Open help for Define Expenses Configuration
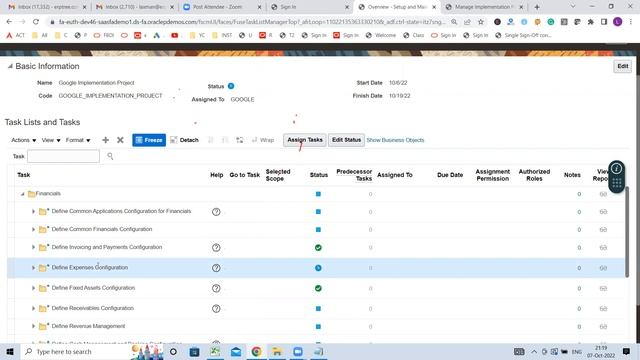The height and width of the screenshot is (360, 640). [216, 268]
